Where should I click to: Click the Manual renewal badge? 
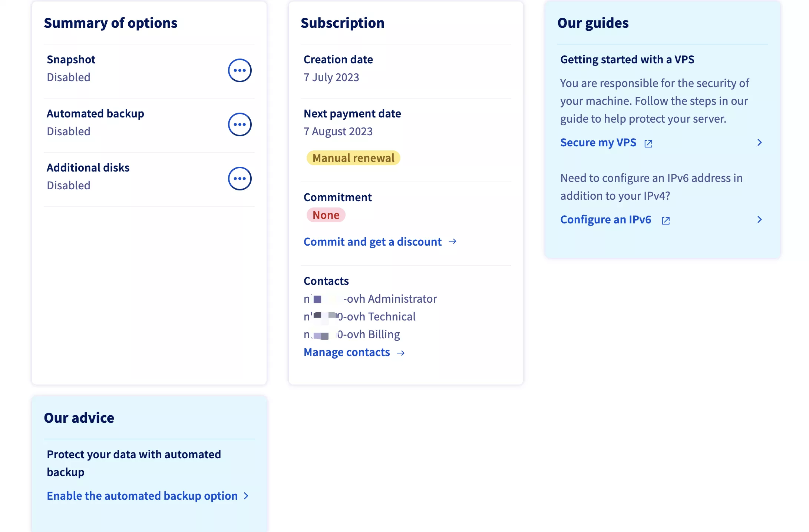coord(353,158)
